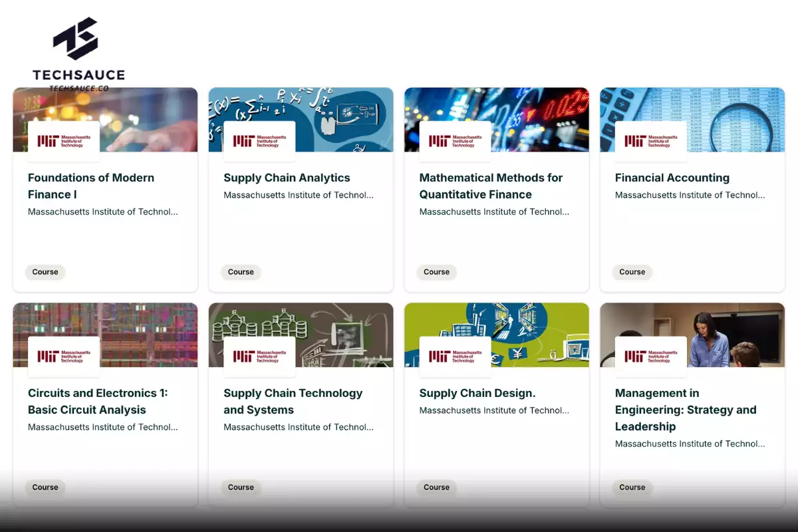
Task: Select the Supply Chain Design. banner image
Action: 496,335
